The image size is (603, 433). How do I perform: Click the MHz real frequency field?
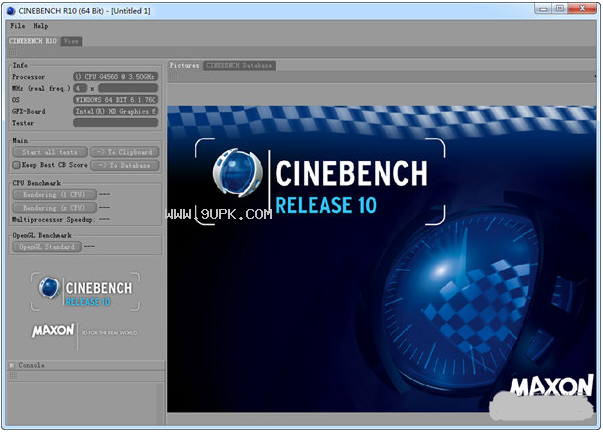point(128,88)
